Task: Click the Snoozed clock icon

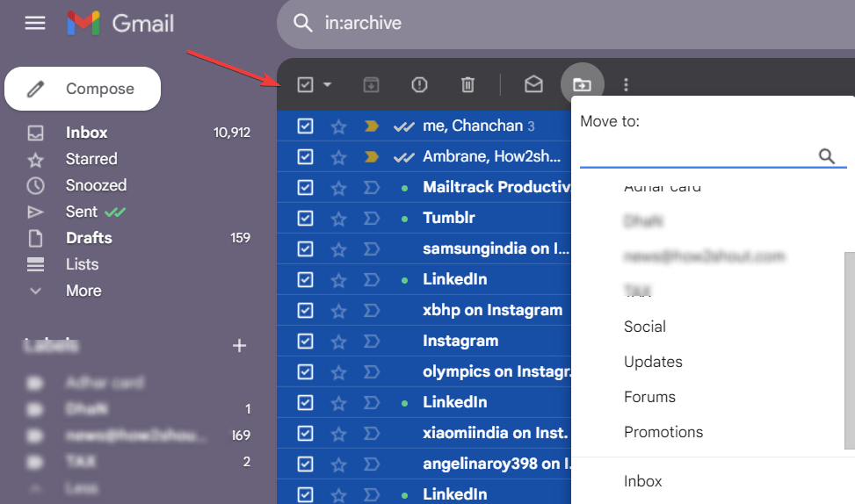Action: point(35,185)
